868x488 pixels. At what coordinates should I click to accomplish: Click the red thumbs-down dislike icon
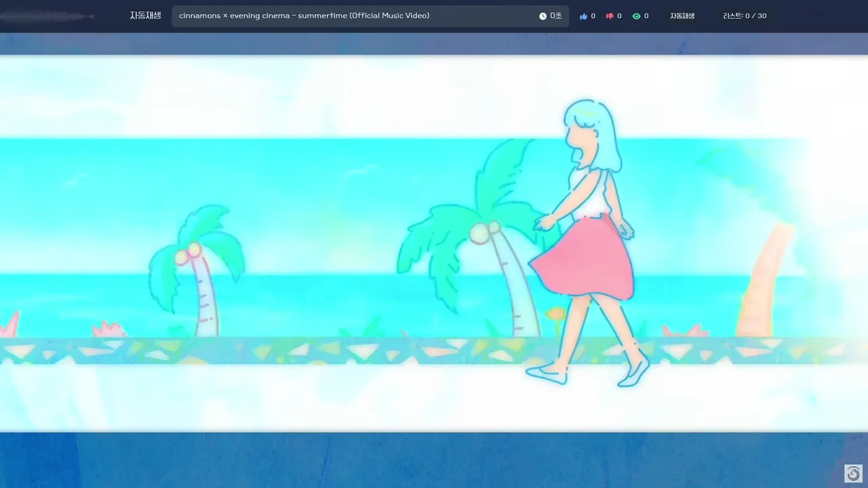(x=610, y=16)
